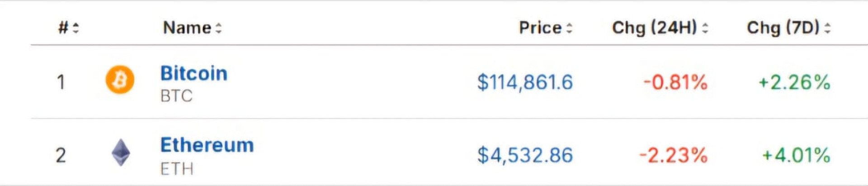Click the sort arrows beside Name

tap(219, 28)
